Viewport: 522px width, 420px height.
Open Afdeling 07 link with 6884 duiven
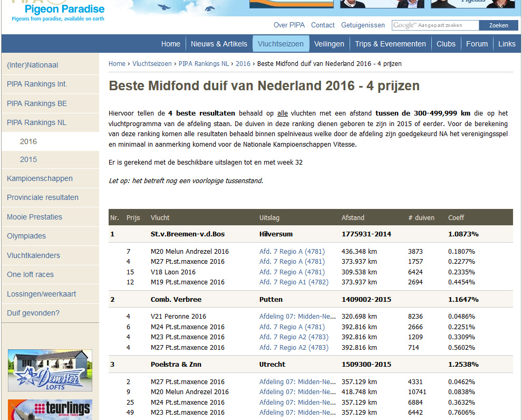point(297,403)
